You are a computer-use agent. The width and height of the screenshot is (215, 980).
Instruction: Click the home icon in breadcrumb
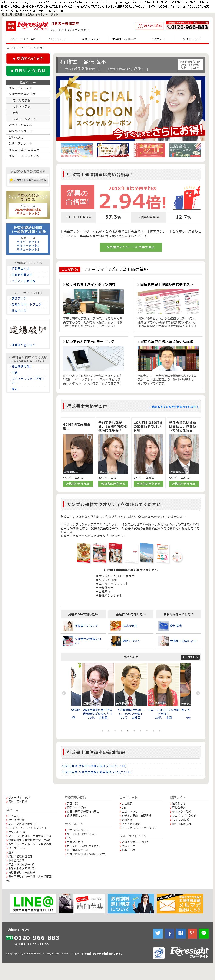[x=8, y=48]
